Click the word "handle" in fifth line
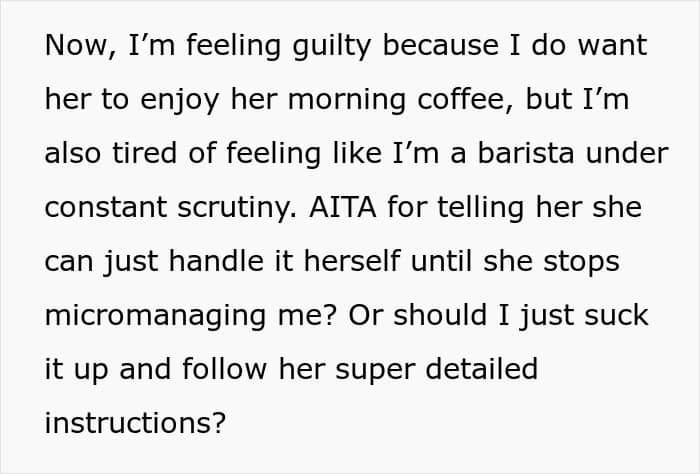 [x=217, y=261]
